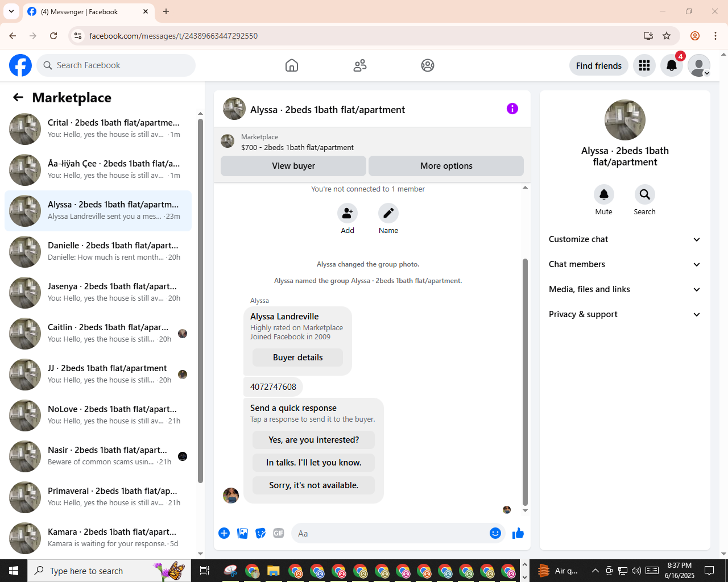Viewport: 728px width, 582px height.
Task: Mute the chat with bell icon
Action: pyautogui.click(x=604, y=194)
